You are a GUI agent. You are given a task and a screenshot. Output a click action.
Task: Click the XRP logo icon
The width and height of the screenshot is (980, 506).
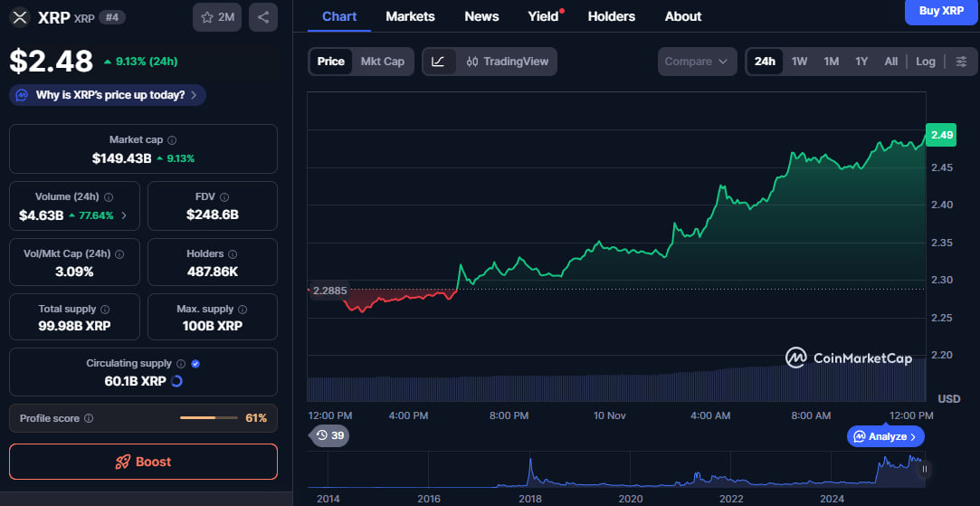coord(21,17)
